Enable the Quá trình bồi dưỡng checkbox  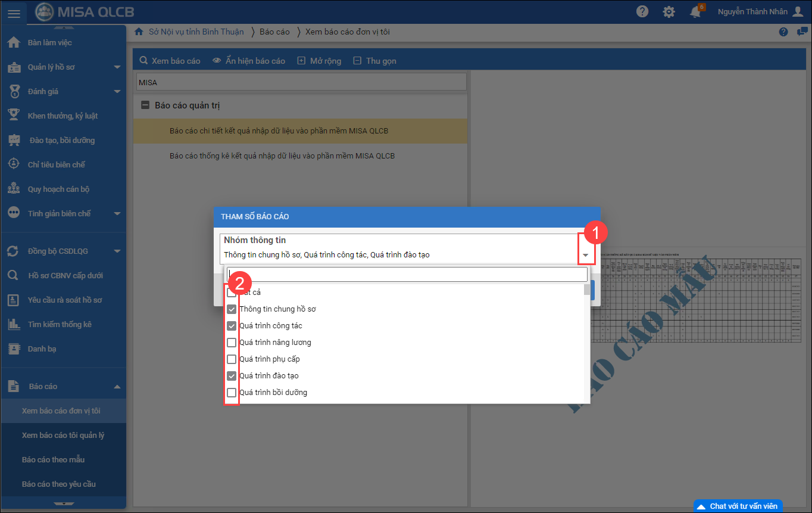pos(232,393)
